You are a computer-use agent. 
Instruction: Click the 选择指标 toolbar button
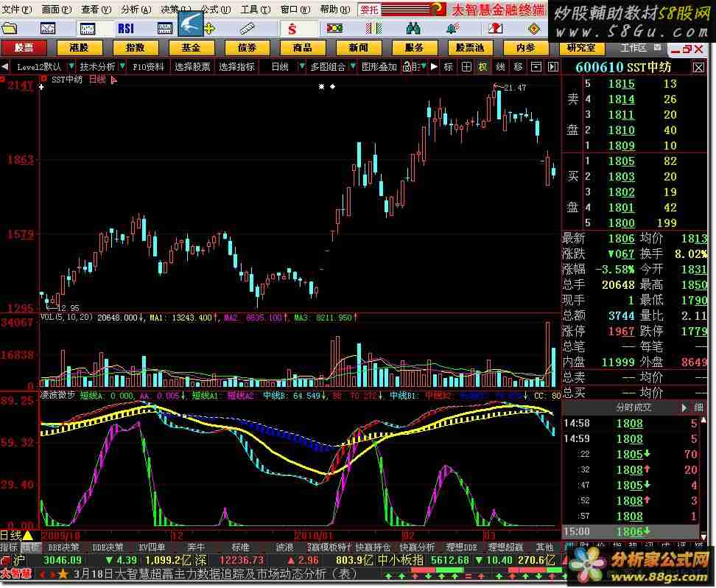236,67
